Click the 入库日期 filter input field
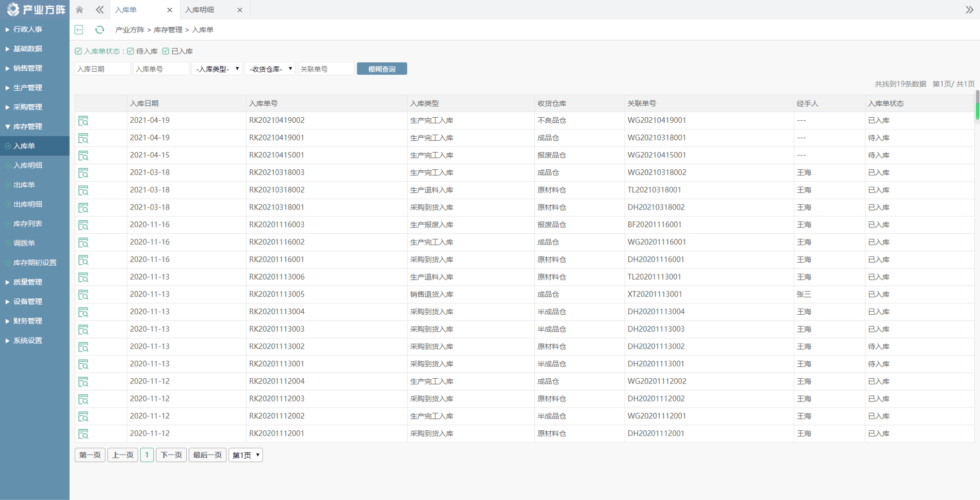The width and height of the screenshot is (980, 500). tap(103, 69)
